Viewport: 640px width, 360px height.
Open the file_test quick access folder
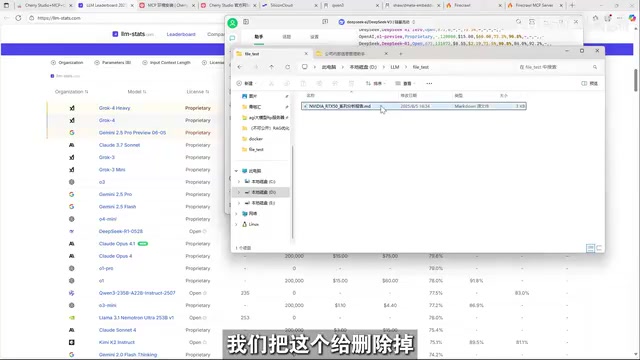click(256, 149)
